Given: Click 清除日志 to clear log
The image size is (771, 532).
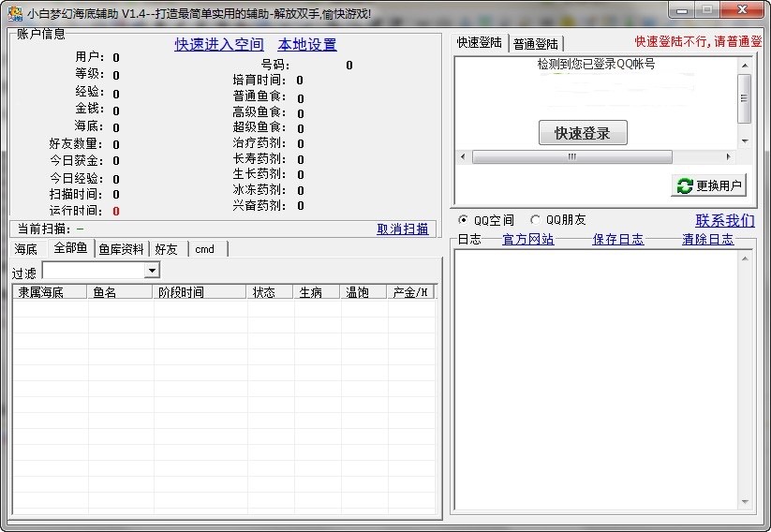Looking at the screenshot, I should [x=707, y=240].
